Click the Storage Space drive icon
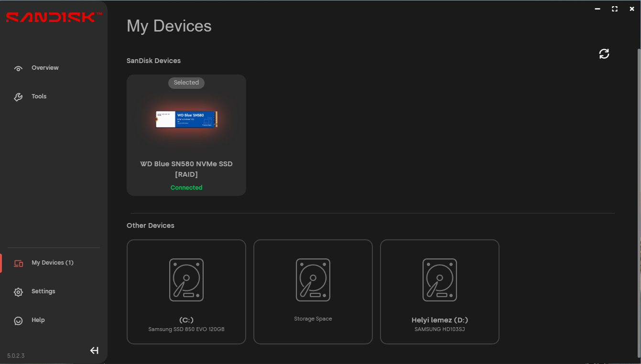The height and width of the screenshot is (364, 641). point(313,280)
